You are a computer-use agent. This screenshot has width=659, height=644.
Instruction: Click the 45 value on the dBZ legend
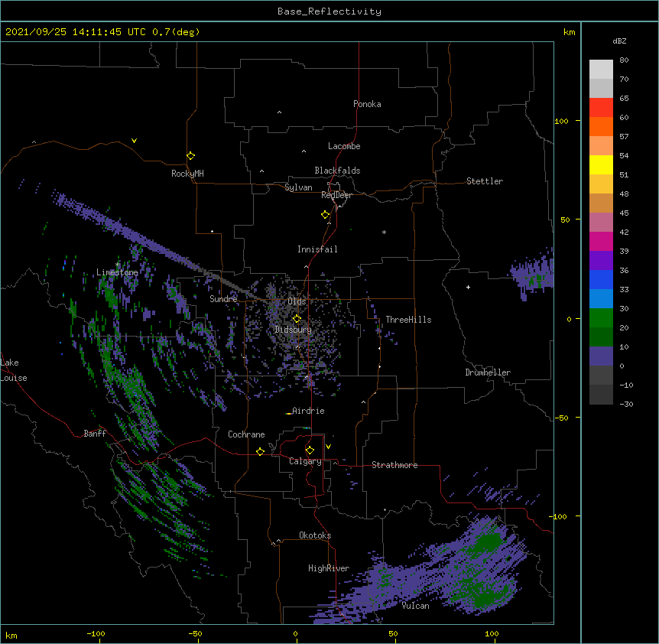[624, 213]
